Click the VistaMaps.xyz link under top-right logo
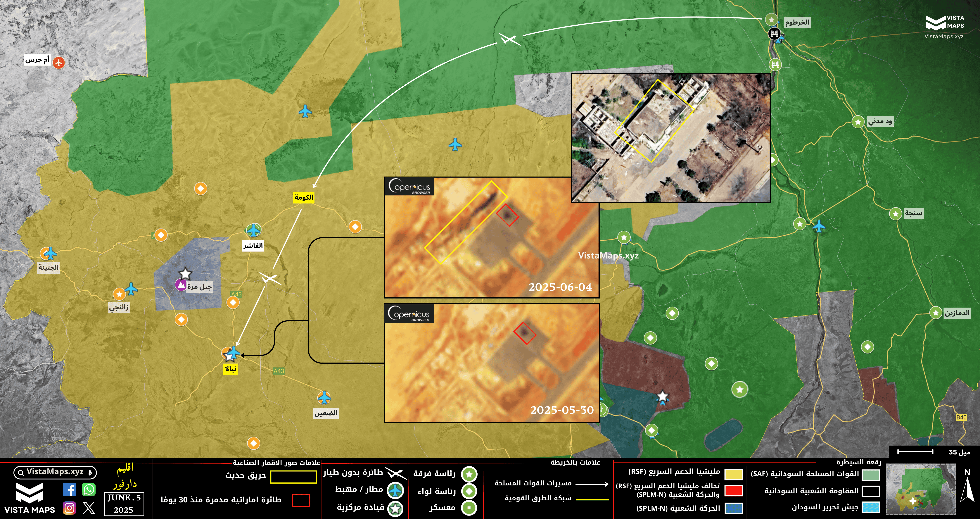Viewport: 980px width, 519px height. 944,37
